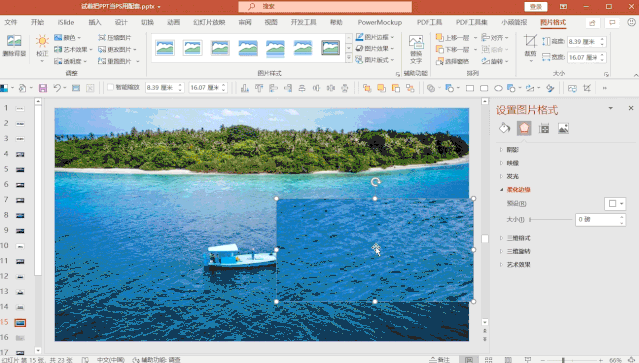Viewport: 639px width, 363px height.
Task: Open the Picture Border (图片边框) dropdown
Action: pos(375,37)
